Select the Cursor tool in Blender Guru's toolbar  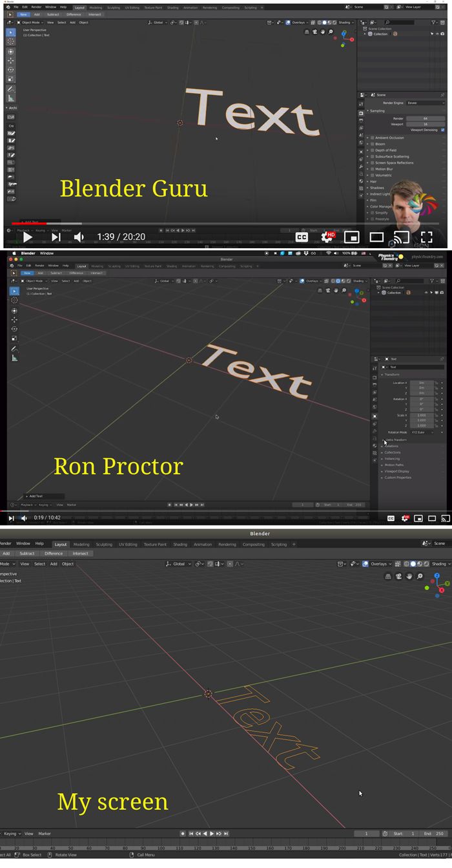pyautogui.click(x=11, y=41)
